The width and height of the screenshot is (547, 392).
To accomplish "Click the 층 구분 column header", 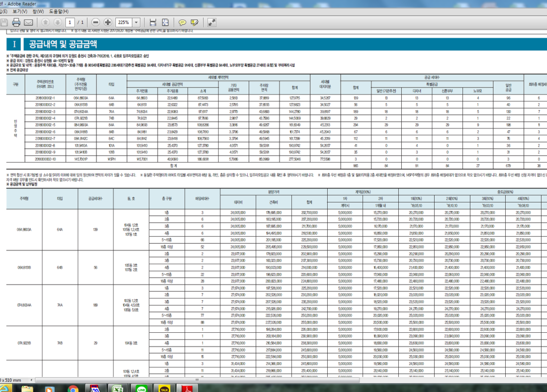I will (167, 198).
